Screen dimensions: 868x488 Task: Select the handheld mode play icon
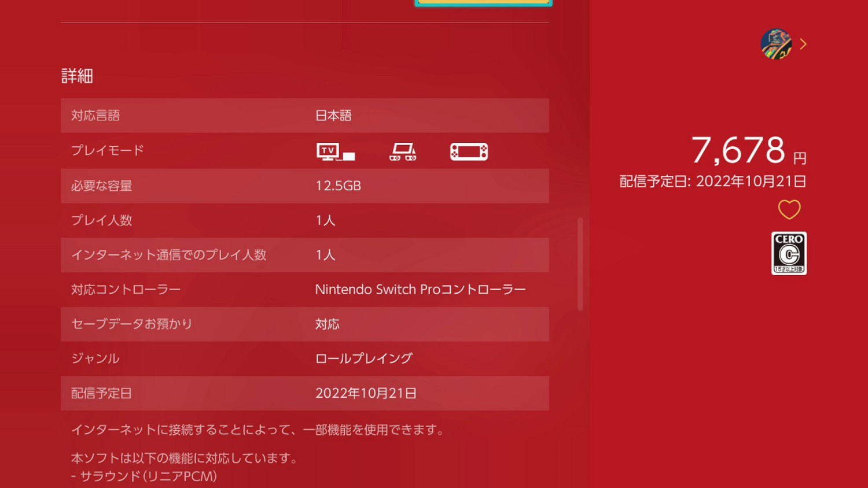[469, 151]
